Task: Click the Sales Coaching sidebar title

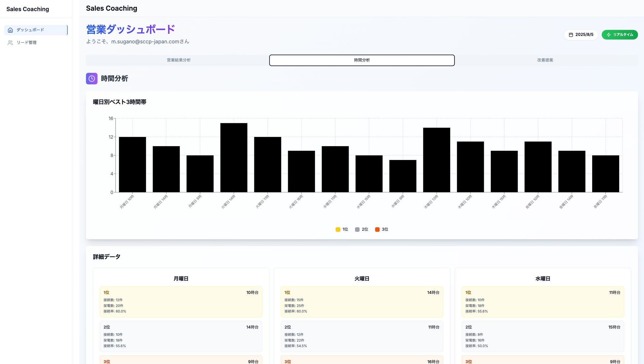Action: point(28,9)
